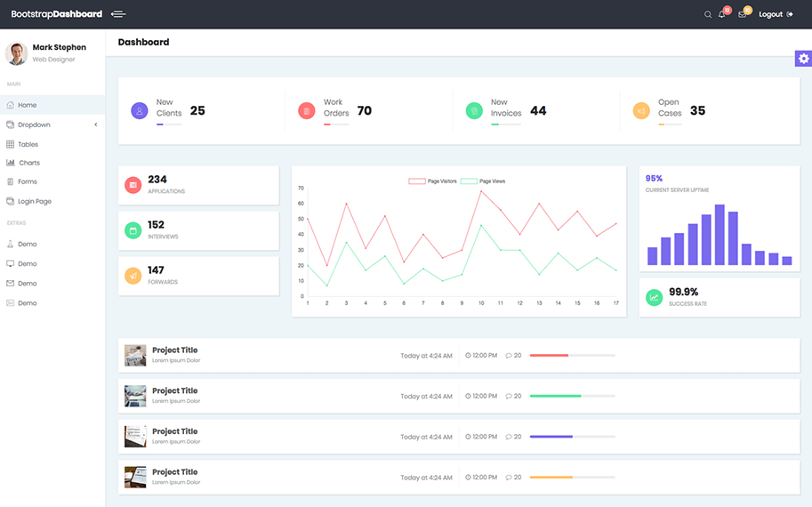Open the messages envelope icon

coord(743,14)
